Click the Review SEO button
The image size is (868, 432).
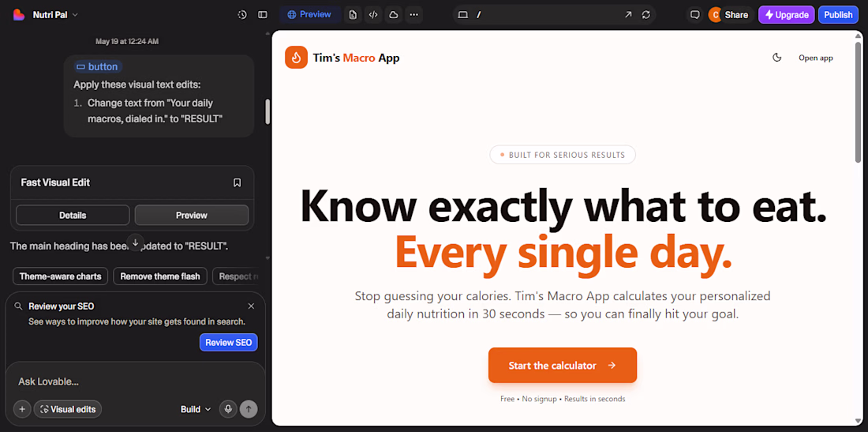[229, 342]
